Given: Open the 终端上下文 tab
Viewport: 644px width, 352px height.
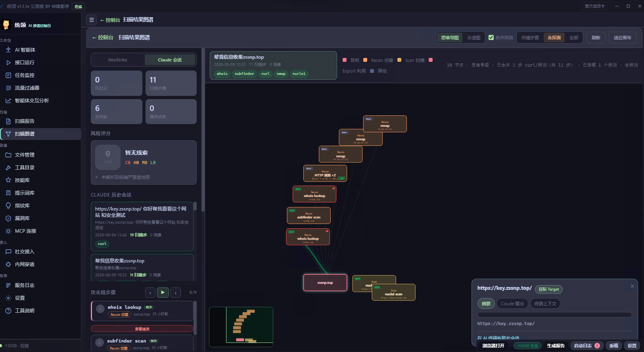Looking at the screenshot, I should [545, 304].
